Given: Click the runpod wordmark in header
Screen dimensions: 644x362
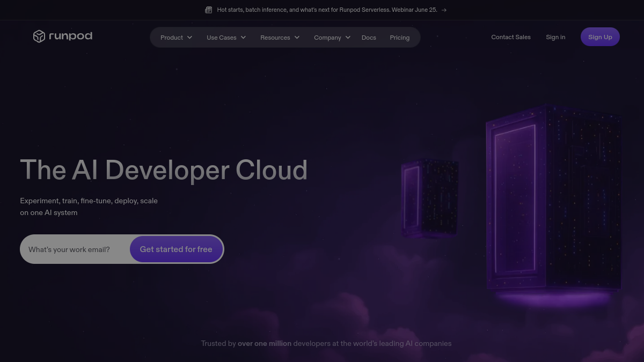Looking at the screenshot, I should [70, 36].
